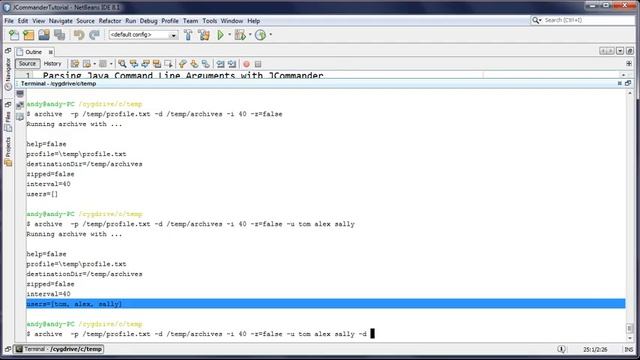Open the search options magnifier dropdown

pos(536,20)
